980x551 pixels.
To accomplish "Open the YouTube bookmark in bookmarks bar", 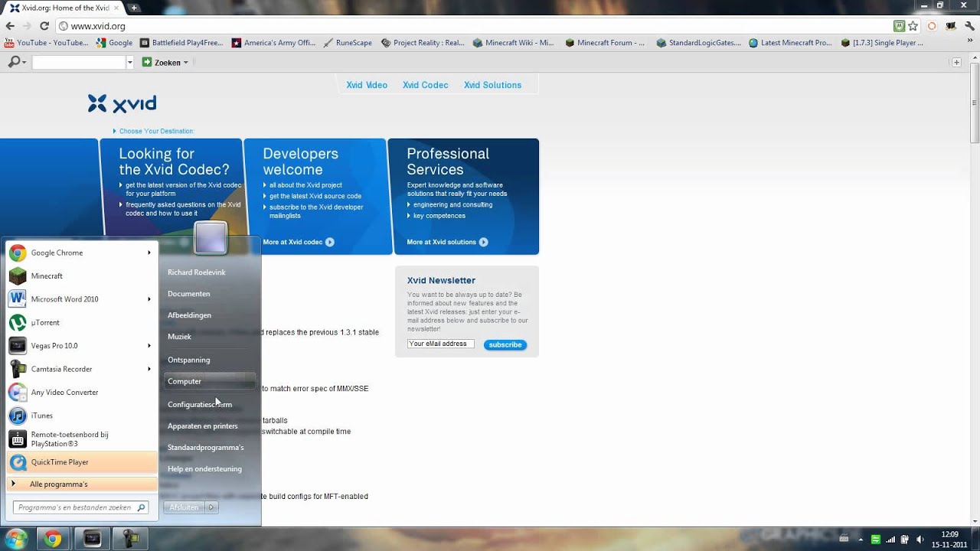I will 47,43.
